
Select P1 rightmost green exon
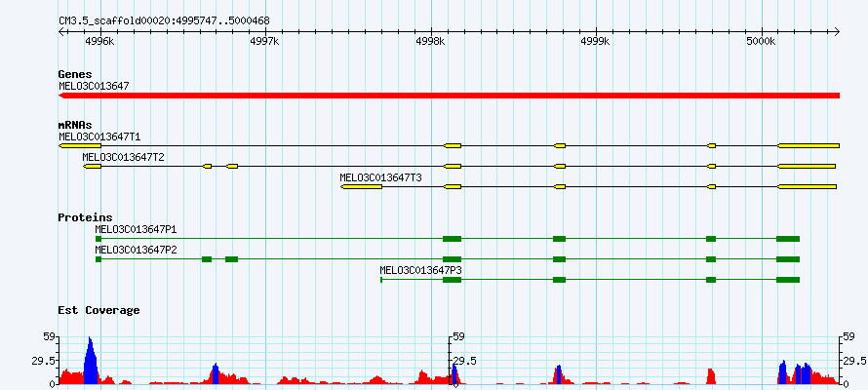[x=788, y=239]
